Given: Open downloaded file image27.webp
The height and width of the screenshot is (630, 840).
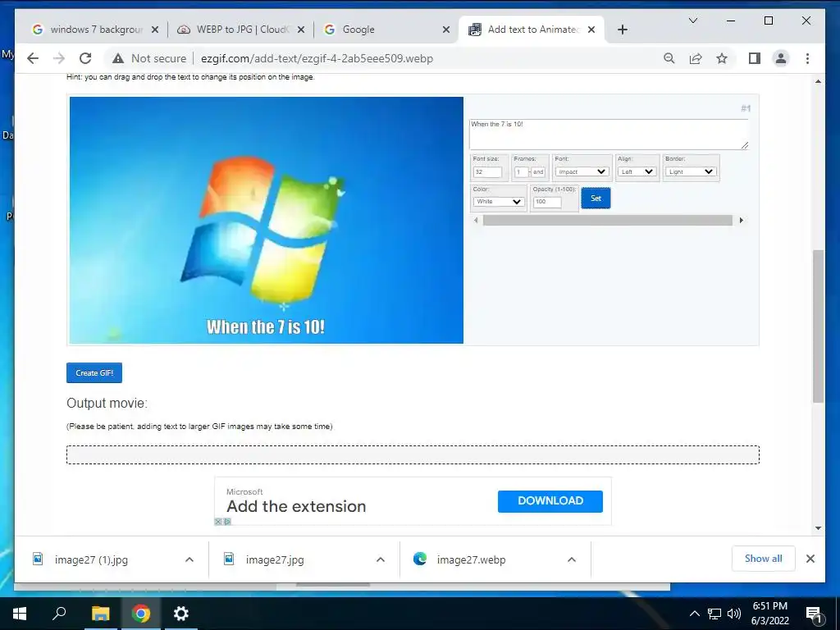Looking at the screenshot, I should (471, 559).
